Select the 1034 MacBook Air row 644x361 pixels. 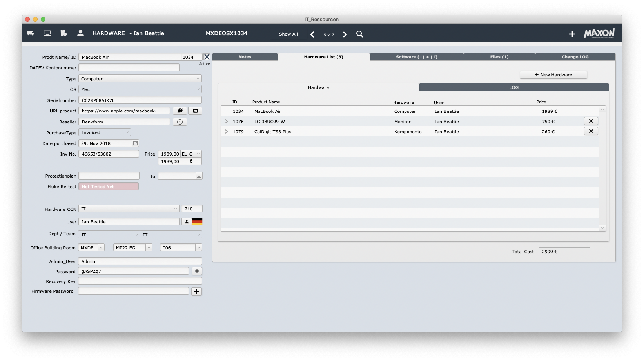[410, 111]
